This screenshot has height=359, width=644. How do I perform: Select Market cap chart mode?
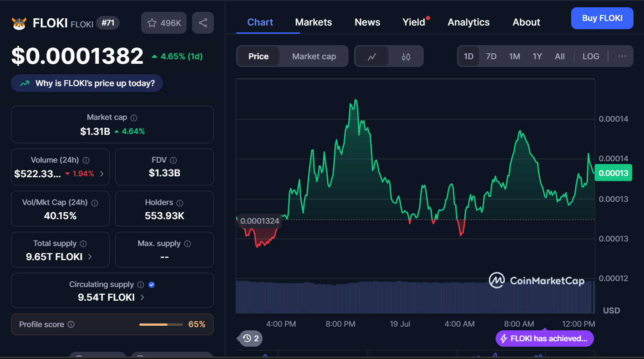click(314, 56)
